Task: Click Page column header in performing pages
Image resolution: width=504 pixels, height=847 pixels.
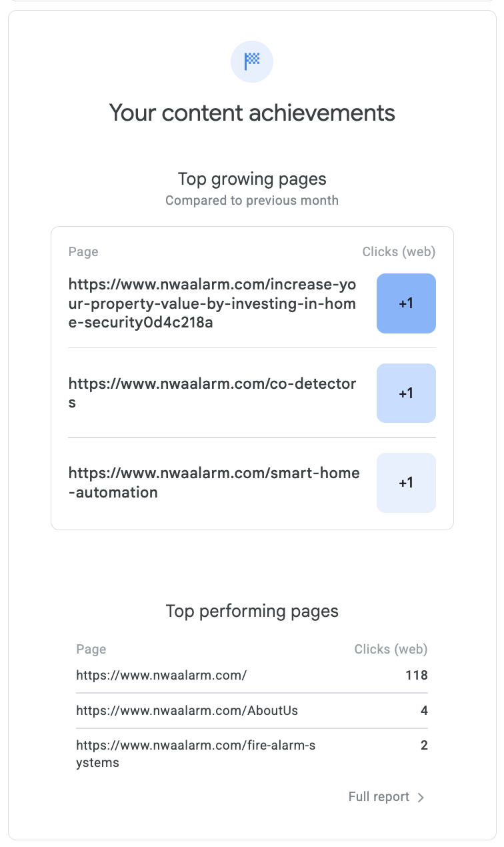Action: 91,649
